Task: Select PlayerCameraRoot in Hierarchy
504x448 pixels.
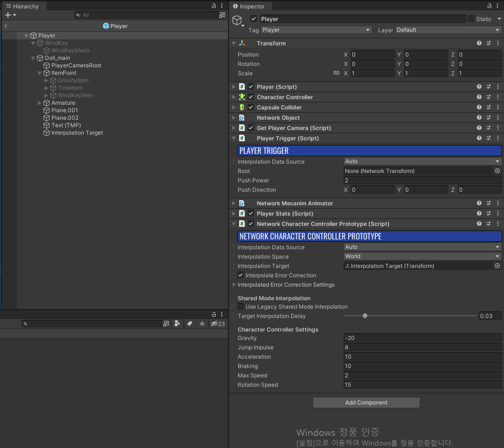Action: (x=76, y=65)
